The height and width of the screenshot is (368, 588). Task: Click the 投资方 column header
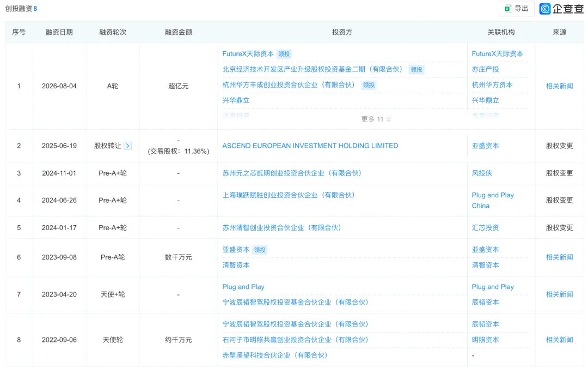[342, 32]
